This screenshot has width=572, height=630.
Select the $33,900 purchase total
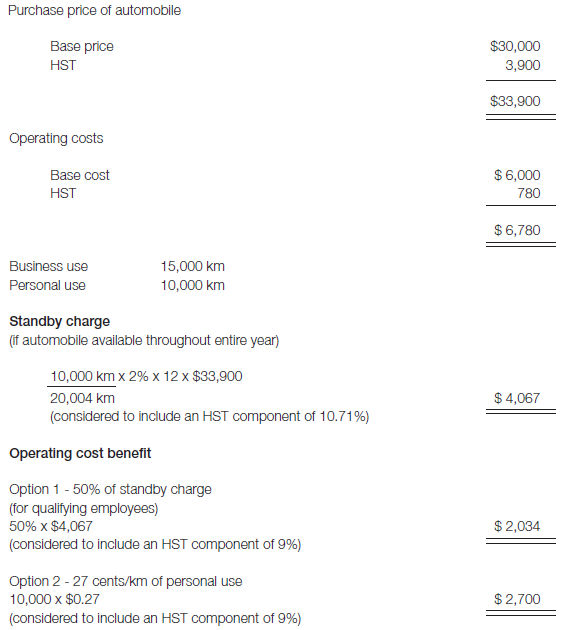coord(515,101)
